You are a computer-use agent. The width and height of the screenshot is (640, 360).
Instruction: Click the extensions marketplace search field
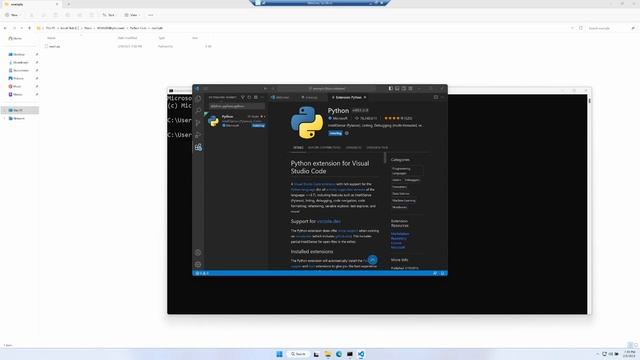click(237, 106)
